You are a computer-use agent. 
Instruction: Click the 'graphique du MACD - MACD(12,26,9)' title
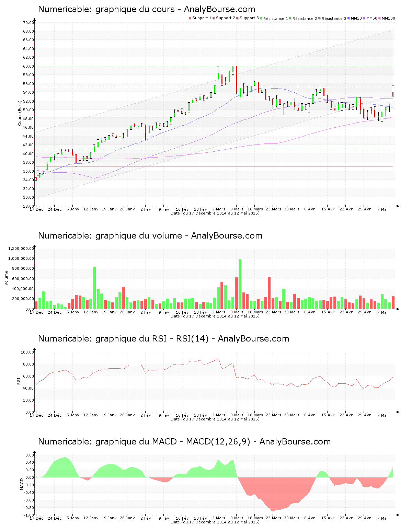184,442
